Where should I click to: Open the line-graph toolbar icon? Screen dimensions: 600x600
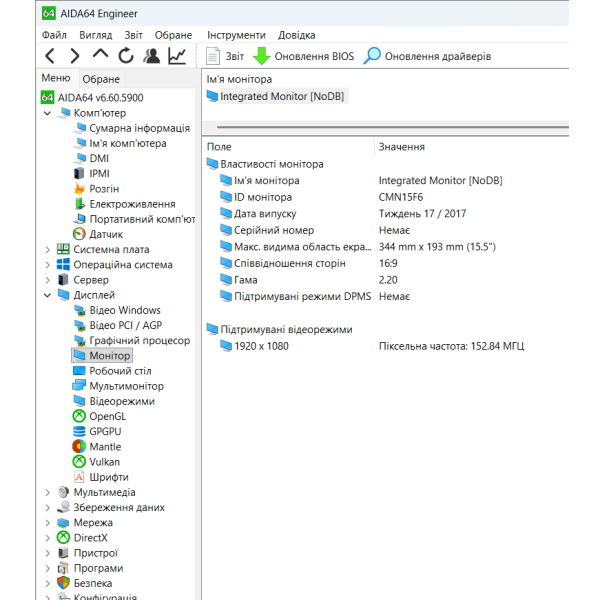177,56
